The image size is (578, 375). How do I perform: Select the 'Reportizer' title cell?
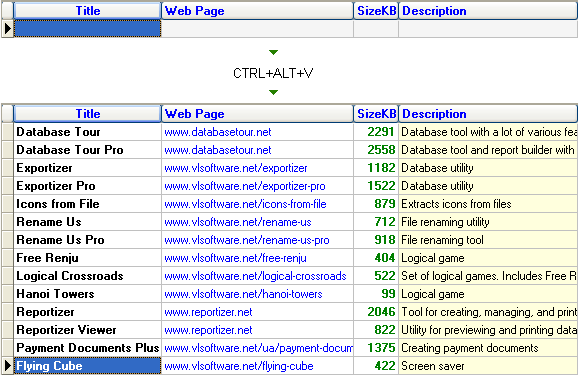tap(87, 312)
